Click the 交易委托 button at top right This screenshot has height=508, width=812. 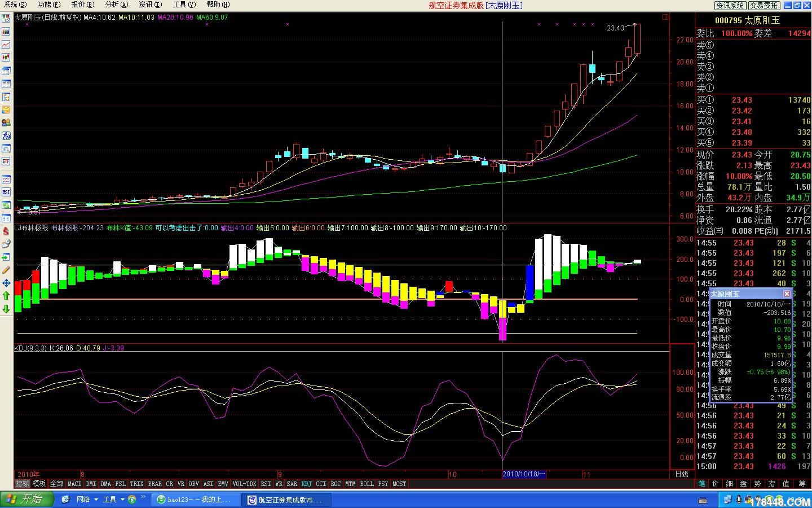[x=764, y=5]
